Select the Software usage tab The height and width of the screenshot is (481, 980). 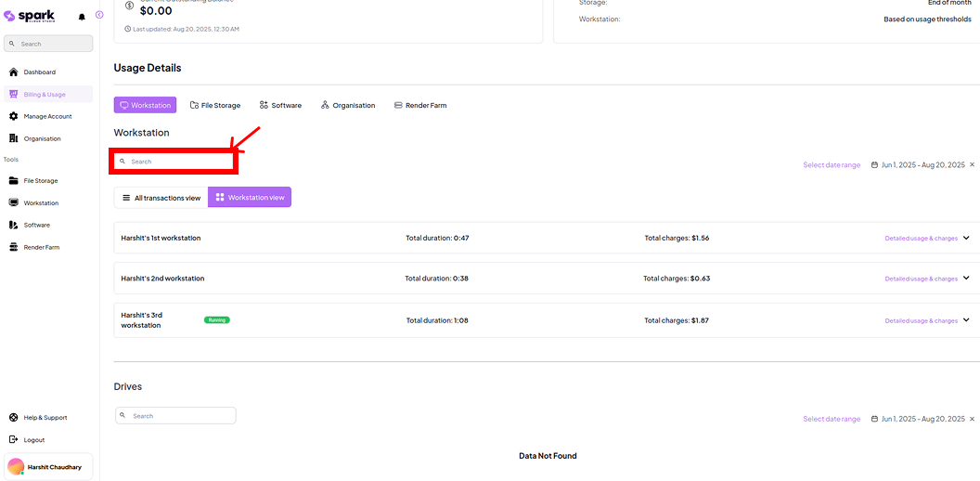pyautogui.click(x=280, y=106)
